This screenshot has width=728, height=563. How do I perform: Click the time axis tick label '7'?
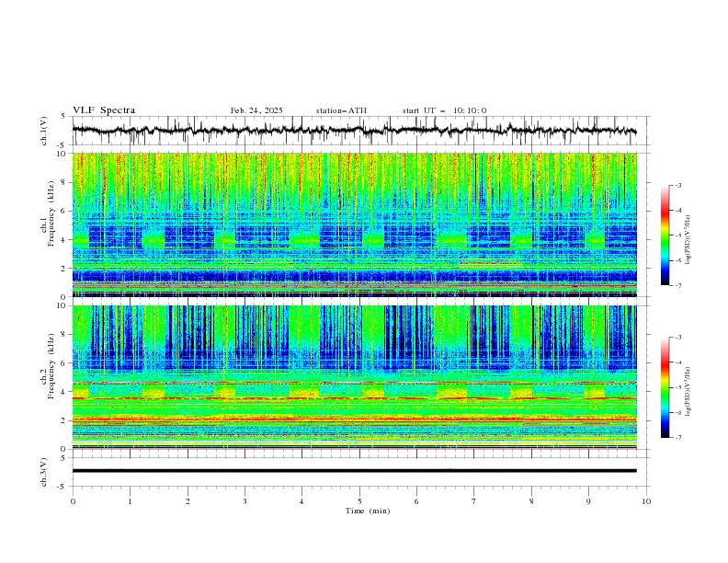(x=474, y=501)
